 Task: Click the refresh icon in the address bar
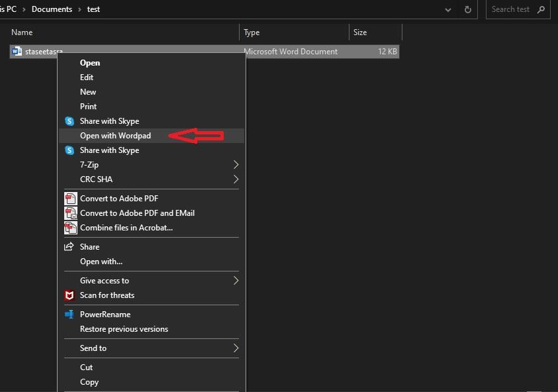(467, 10)
